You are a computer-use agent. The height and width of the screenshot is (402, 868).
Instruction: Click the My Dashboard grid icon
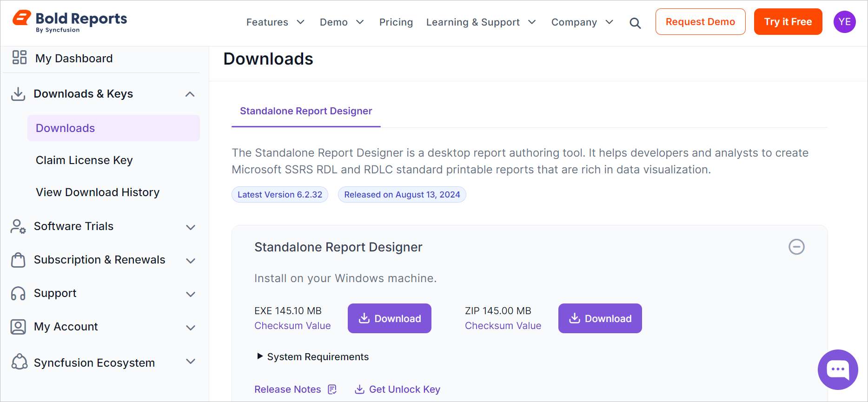20,57
